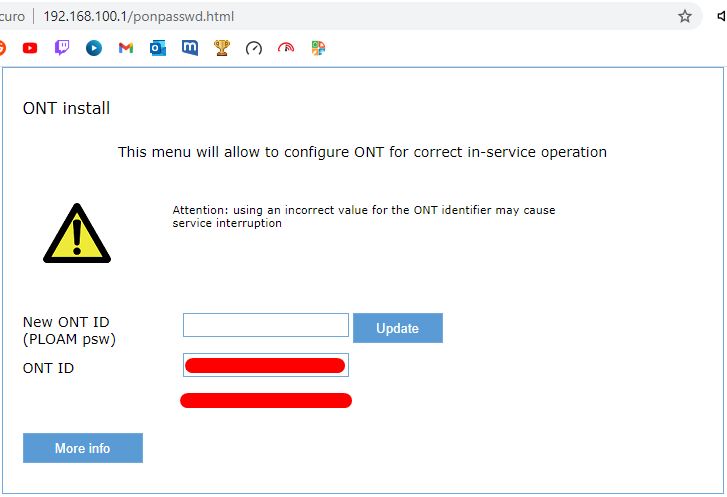Click the 'New ONT ID (PLOAM psw)' label

(69, 331)
